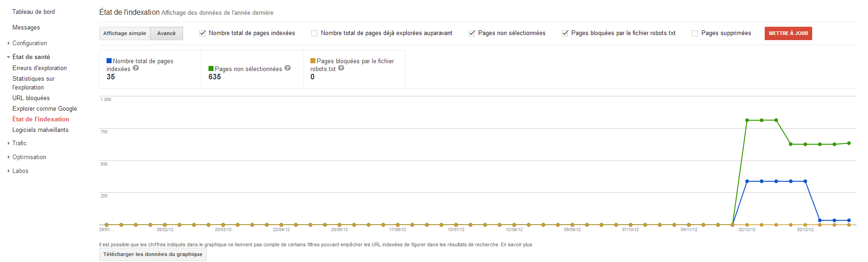
Task: Click help icon beside Pages non sélectionnées
Action: [288, 68]
